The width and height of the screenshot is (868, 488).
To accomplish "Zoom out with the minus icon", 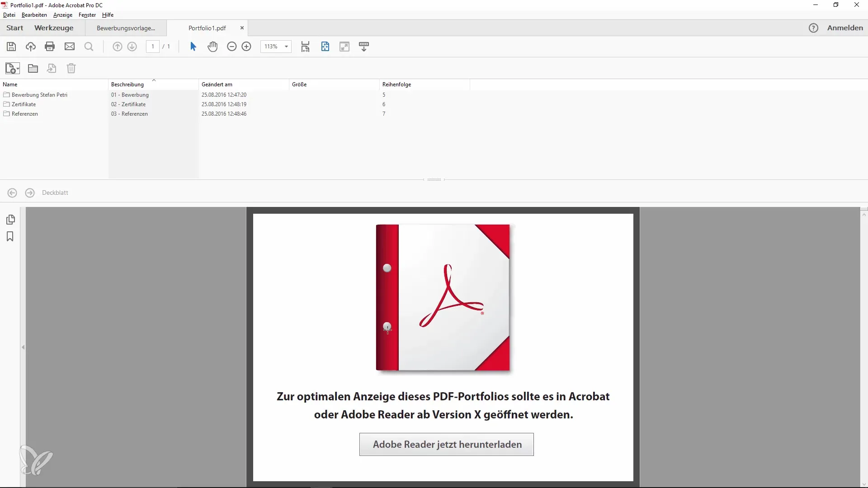I will (x=231, y=47).
